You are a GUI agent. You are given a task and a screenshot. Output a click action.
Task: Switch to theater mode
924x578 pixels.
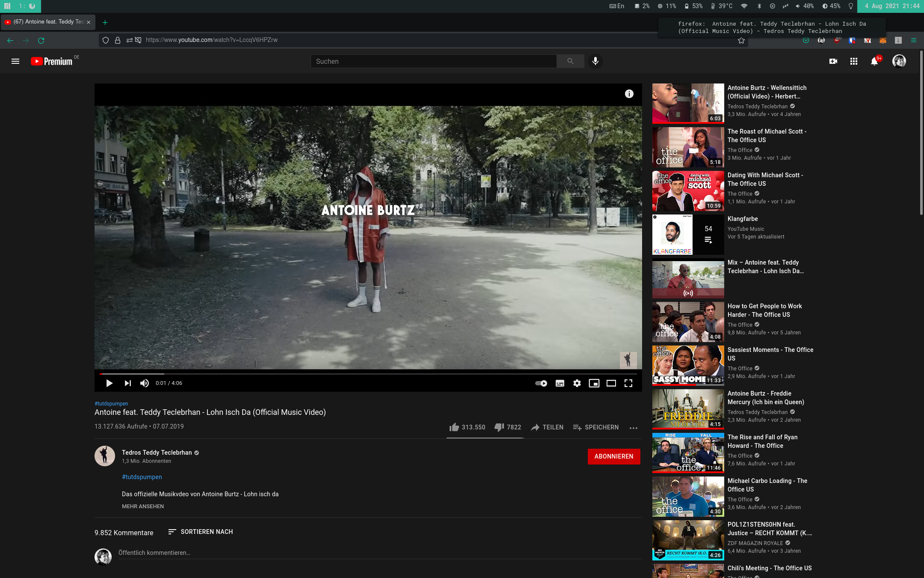coord(611,383)
